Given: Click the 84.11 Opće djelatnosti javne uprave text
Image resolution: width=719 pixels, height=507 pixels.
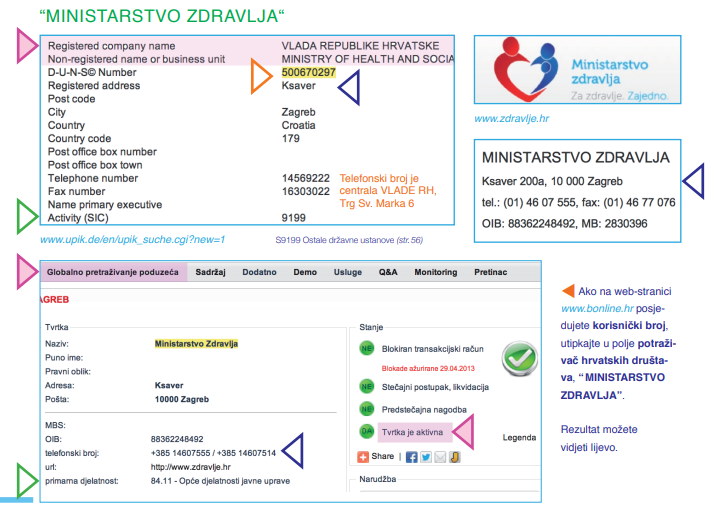Looking at the screenshot, I should [x=220, y=481].
